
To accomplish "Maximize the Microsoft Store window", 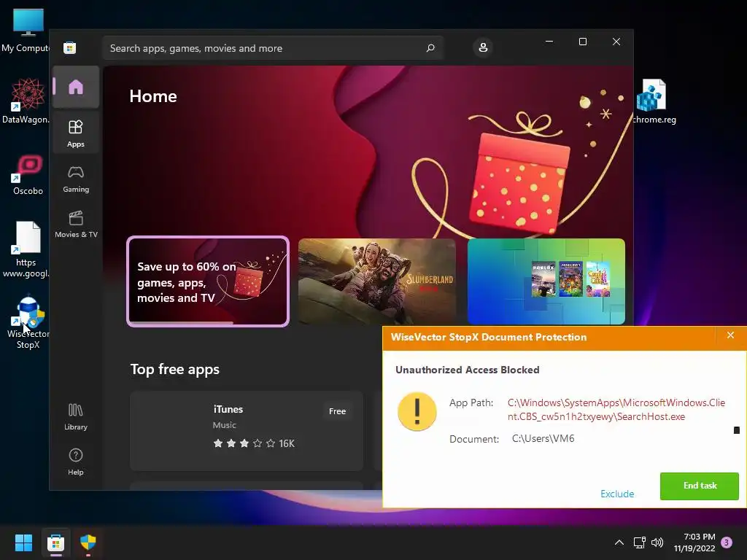I will pos(583,42).
